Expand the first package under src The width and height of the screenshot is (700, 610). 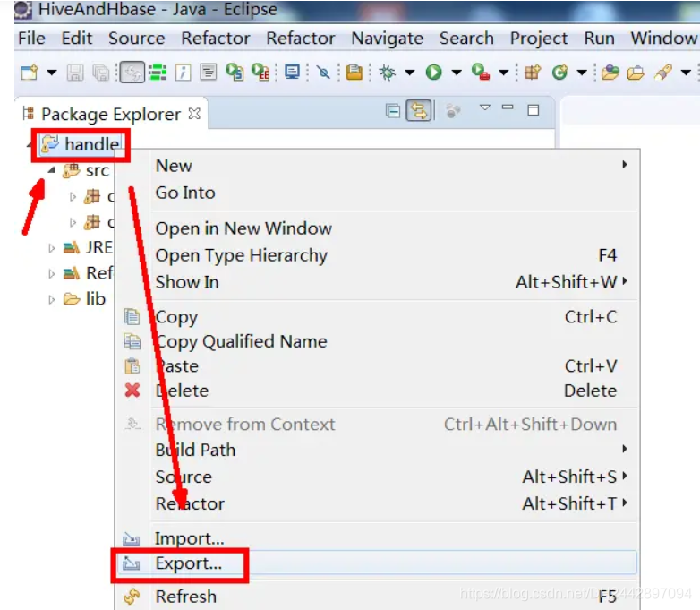(73, 197)
